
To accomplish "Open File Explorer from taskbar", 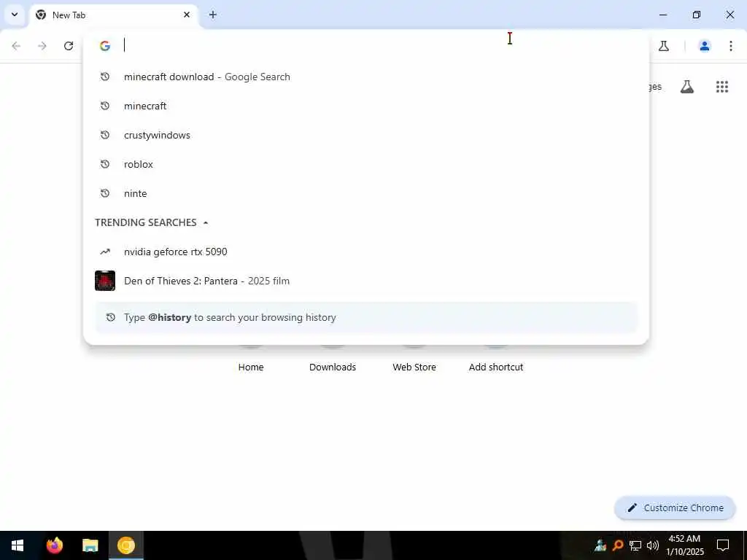I will tap(90, 545).
